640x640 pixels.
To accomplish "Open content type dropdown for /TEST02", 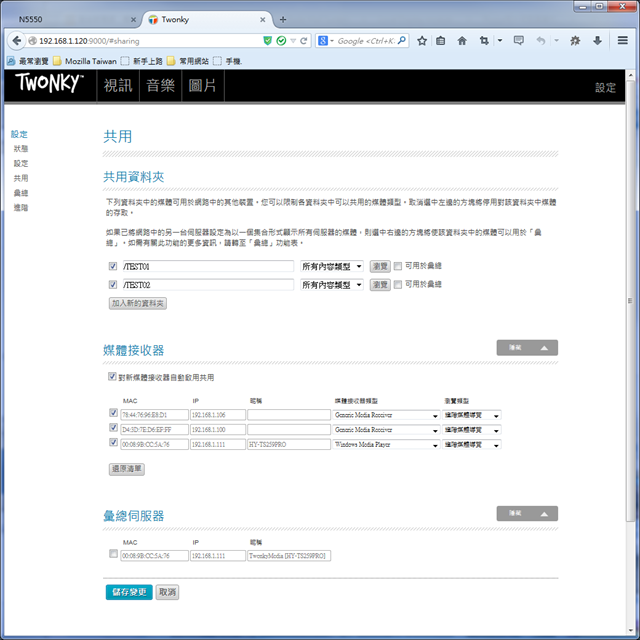I will tap(331, 284).
